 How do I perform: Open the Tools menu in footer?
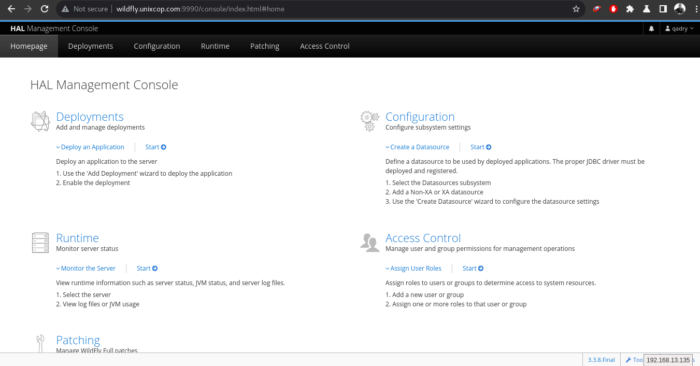(x=633, y=360)
